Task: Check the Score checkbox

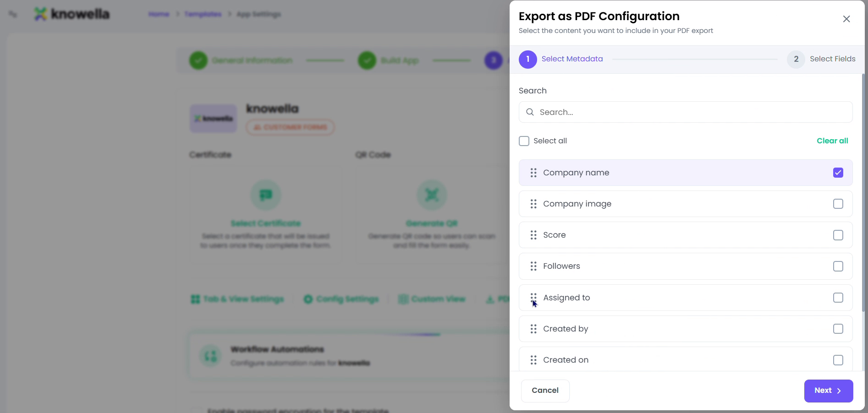Action: [838, 235]
